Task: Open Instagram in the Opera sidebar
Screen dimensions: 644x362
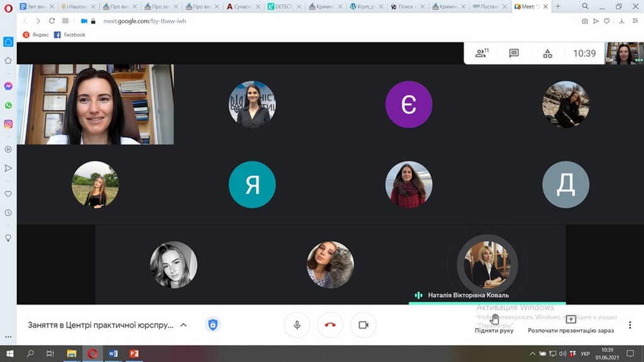Action: pos(8,124)
